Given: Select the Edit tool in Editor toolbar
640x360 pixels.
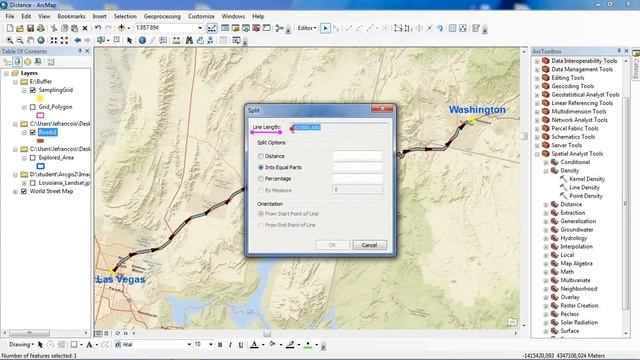Looking at the screenshot, I should 325,28.
